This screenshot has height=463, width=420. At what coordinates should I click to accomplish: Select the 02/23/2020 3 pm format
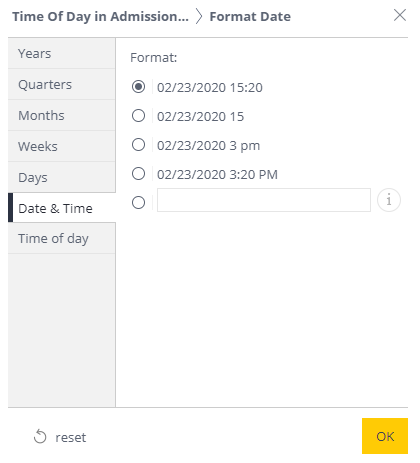(x=138, y=145)
